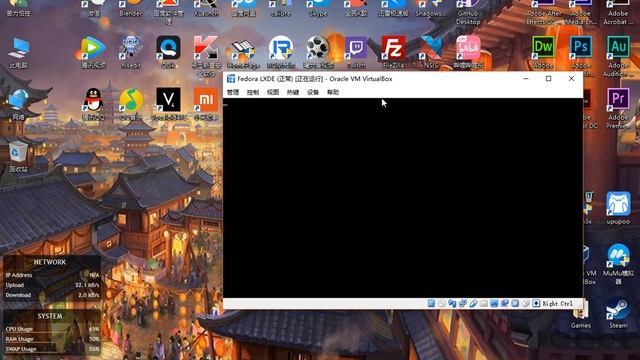
Task: Click the USB devices indicator in VM status bar
Action: point(473,303)
